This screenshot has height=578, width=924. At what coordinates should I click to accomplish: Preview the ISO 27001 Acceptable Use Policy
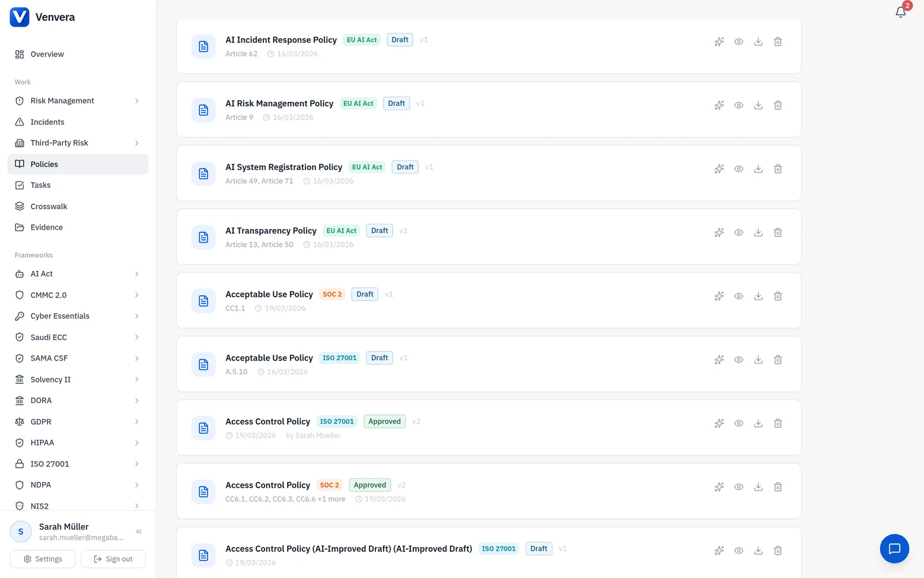(x=739, y=360)
